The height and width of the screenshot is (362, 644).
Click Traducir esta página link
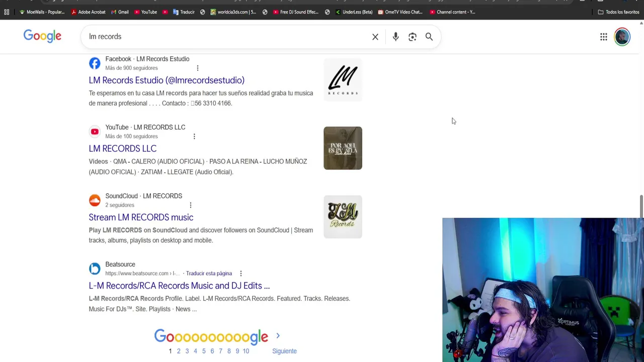coord(209,274)
